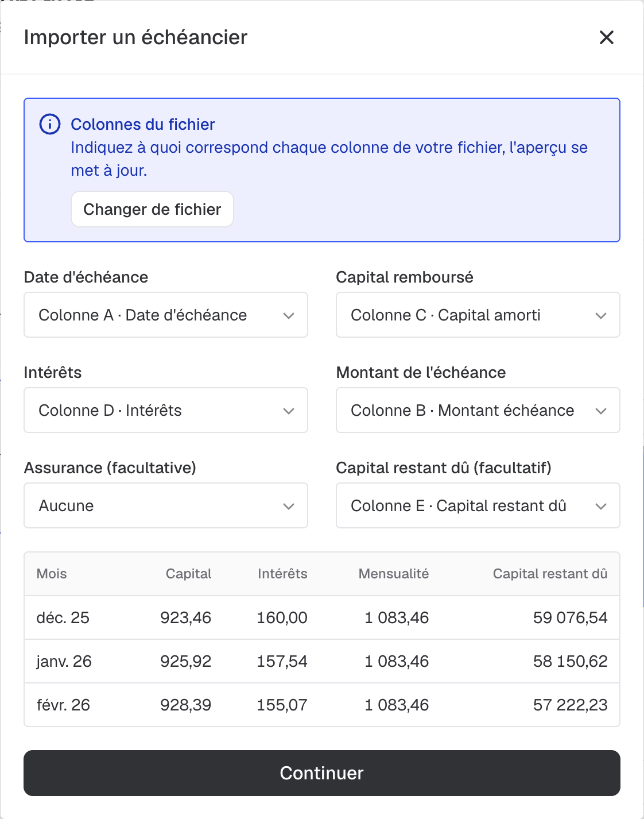This screenshot has height=819, width=644.
Task: Close the Importer un échéancier dialog
Action: 607,37
